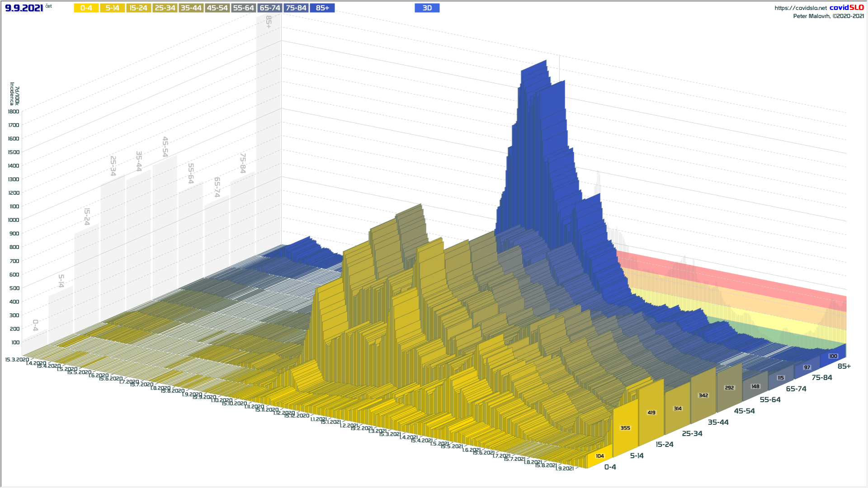Toggle the 0-4 age group legend button
This screenshot has height=488, width=868.
point(86,8)
